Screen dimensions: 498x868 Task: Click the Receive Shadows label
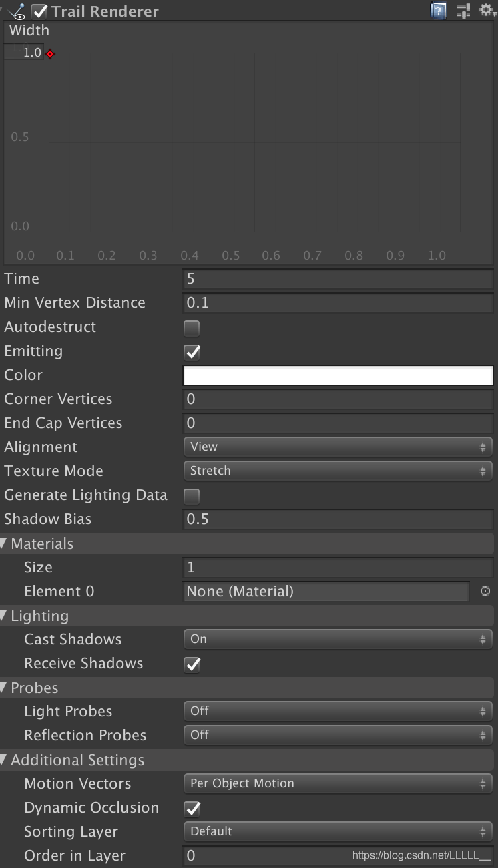[x=83, y=664]
